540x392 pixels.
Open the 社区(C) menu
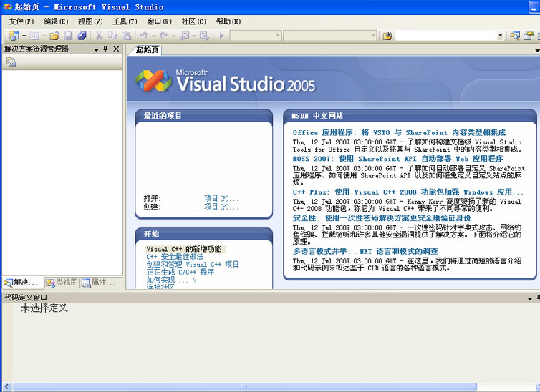[x=194, y=21]
